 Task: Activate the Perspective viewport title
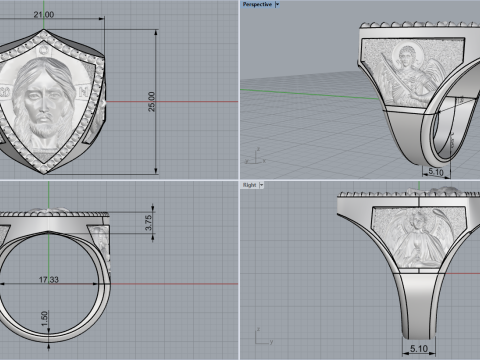tap(257, 4)
